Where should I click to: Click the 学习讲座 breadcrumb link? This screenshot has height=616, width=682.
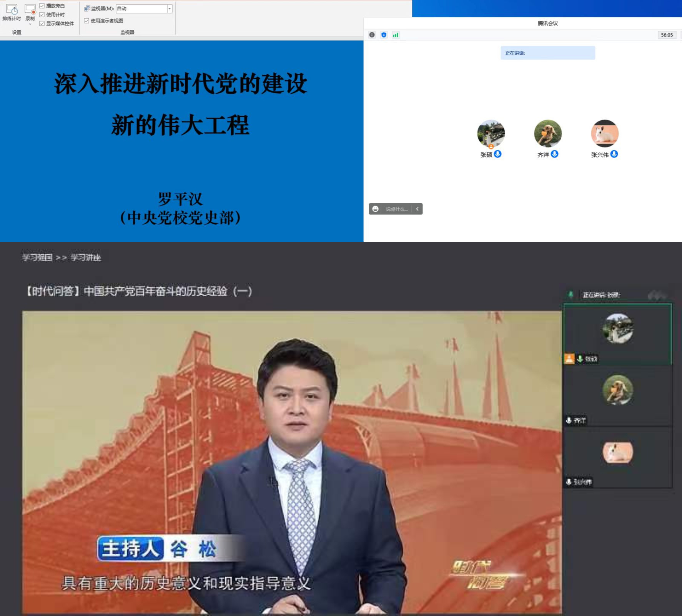point(85,257)
